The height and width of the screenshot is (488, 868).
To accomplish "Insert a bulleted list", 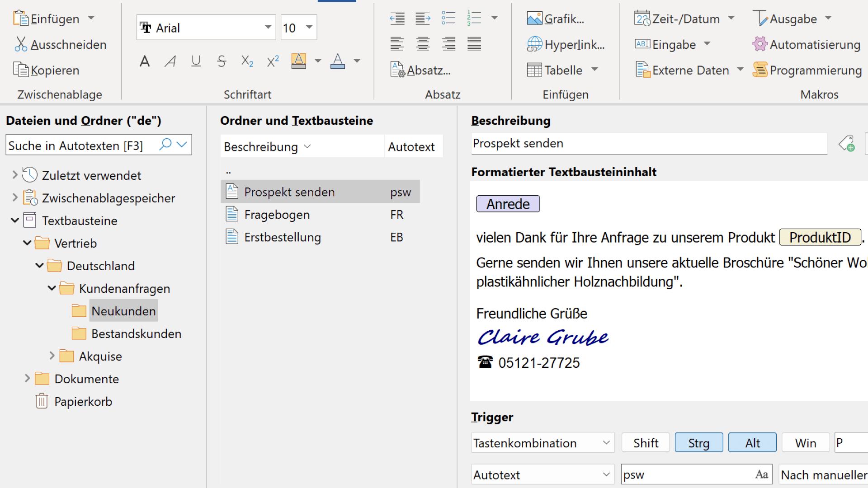I will (448, 19).
